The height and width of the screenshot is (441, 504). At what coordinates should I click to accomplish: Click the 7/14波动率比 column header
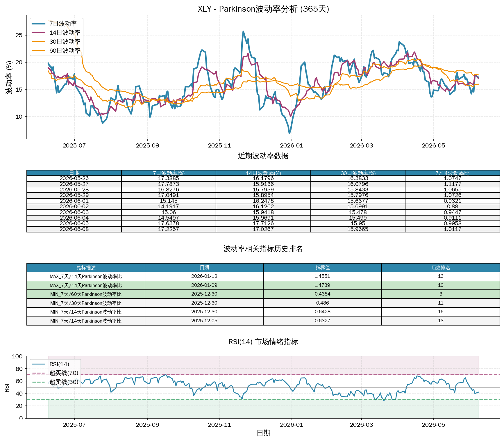click(x=453, y=173)
